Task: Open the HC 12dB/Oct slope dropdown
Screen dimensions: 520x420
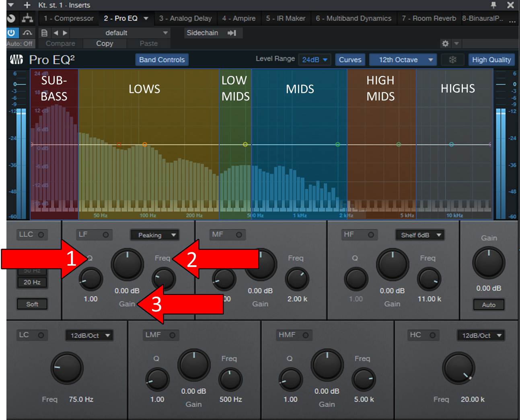Action: 481,336
